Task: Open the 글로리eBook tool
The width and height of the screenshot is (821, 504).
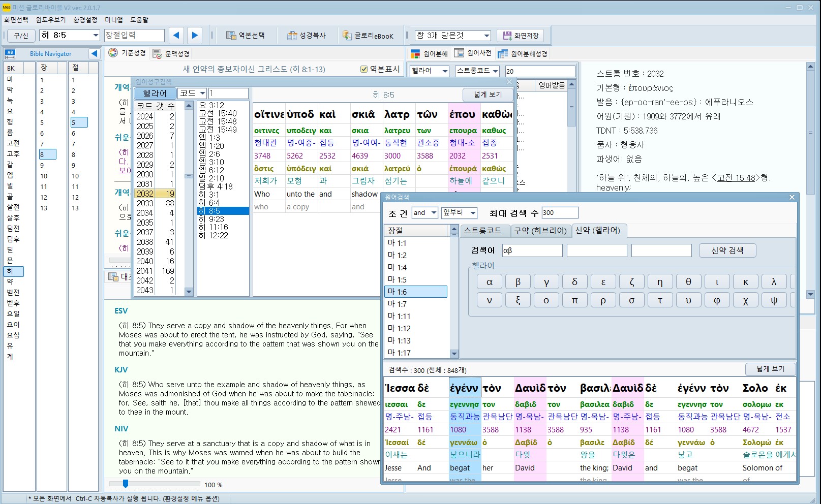Action: pos(368,36)
